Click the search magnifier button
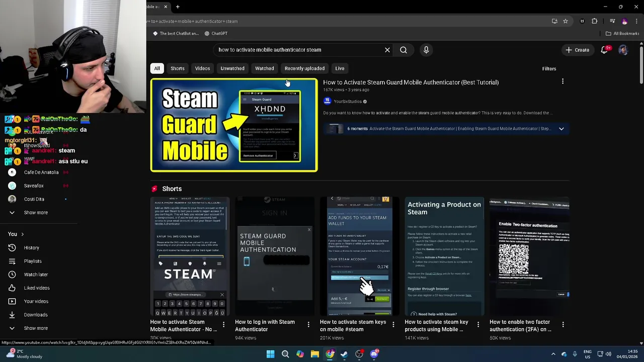 pyautogui.click(x=404, y=50)
